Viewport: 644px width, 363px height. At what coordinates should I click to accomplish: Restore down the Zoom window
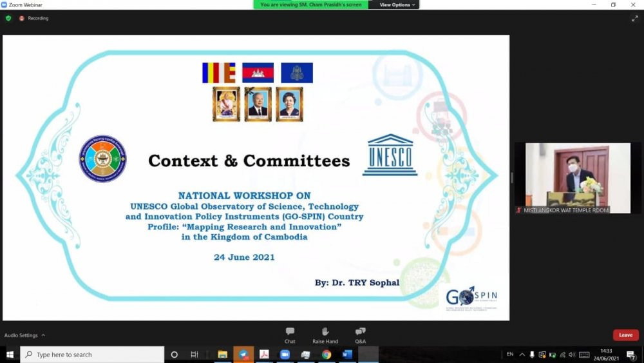point(613,5)
